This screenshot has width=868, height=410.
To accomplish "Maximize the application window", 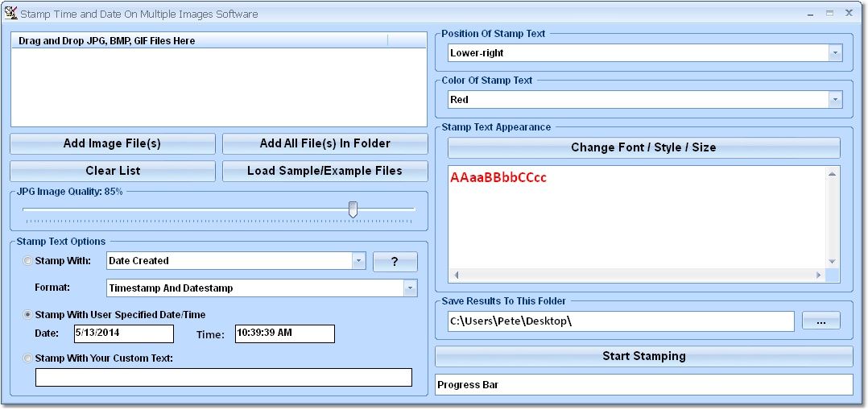I will [829, 14].
